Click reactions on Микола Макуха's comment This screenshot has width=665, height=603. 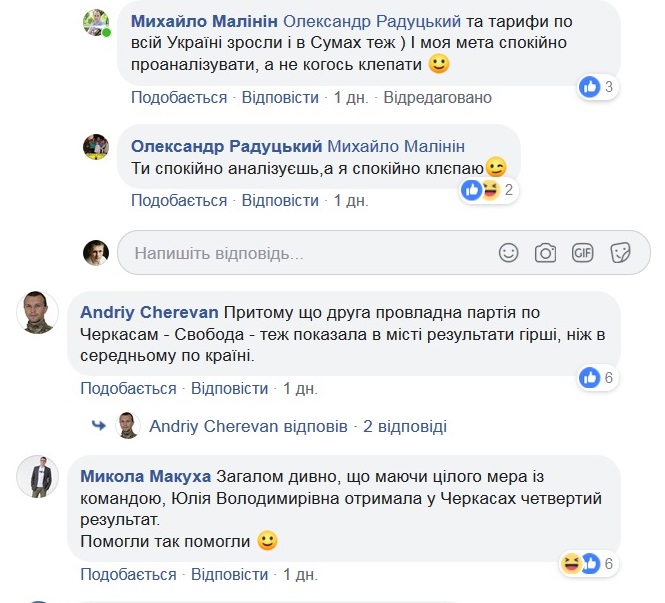(586, 564)
